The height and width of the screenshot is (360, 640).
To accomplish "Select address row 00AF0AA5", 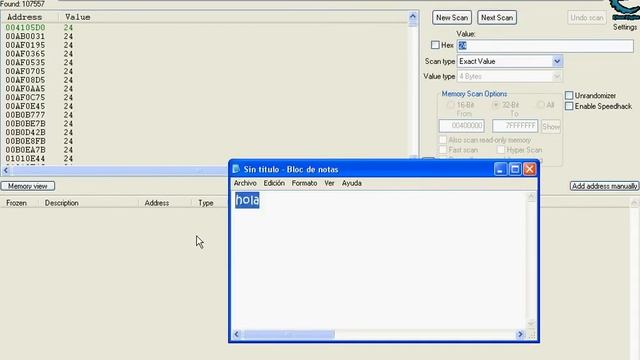I will point(25,89).
